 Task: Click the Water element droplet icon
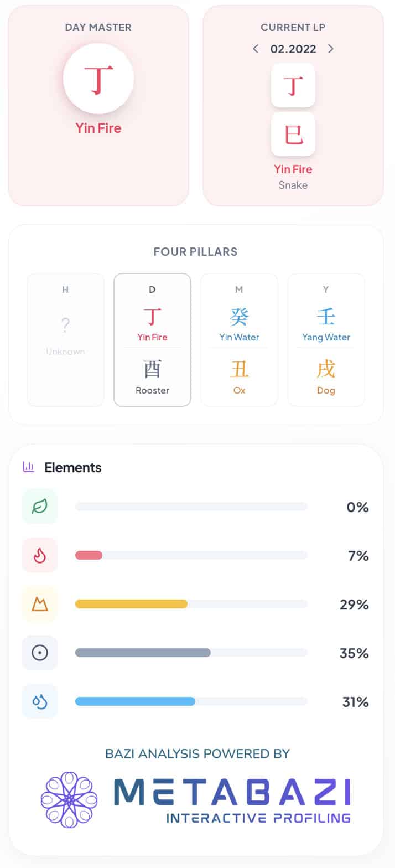[x=40, y=701]
